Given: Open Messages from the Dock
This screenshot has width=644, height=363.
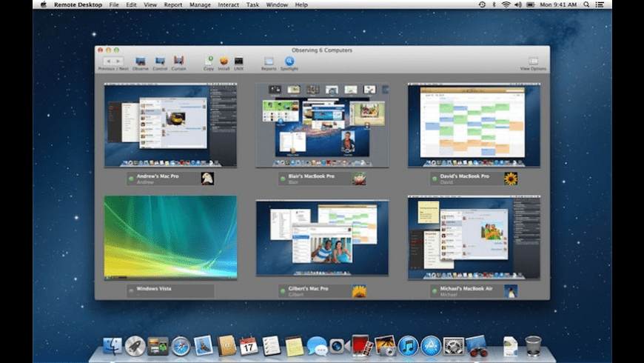Looking at the screenshot, I should click(x=317, y=346).
